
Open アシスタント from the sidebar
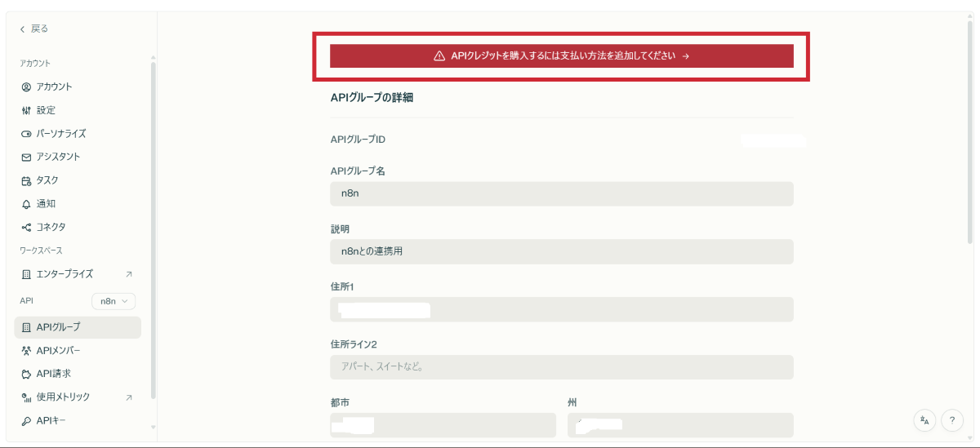[x=58, y=157]
